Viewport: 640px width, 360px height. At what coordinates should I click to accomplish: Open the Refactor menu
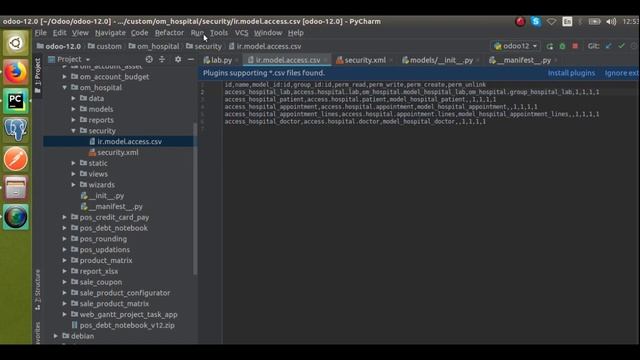[x=169, y=33]
